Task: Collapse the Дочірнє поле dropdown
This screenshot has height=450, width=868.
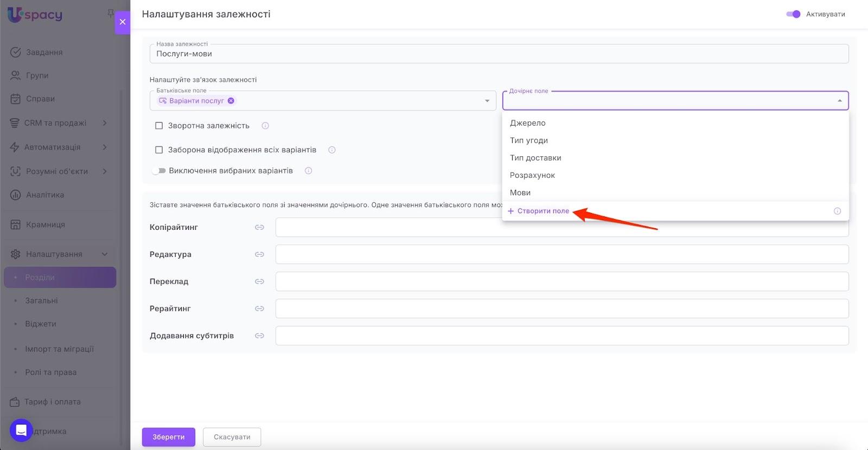Action: click(839, 101)
